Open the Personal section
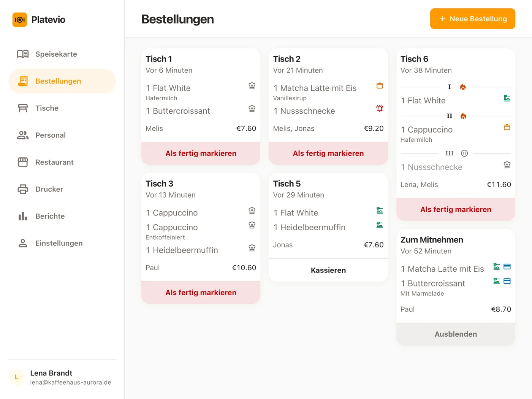Viewport: 532px width, 399px height. point(62,135)
